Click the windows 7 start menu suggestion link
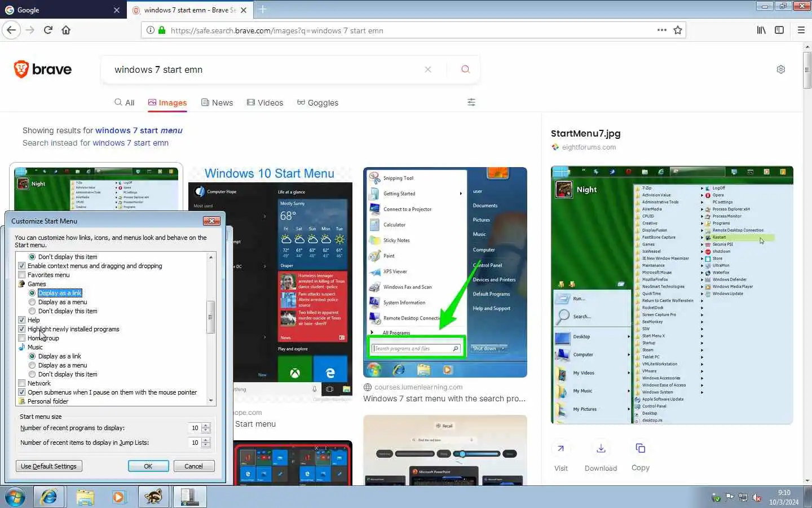The width and height of the screenshot is (812, 508). click(x=139, y=130)
